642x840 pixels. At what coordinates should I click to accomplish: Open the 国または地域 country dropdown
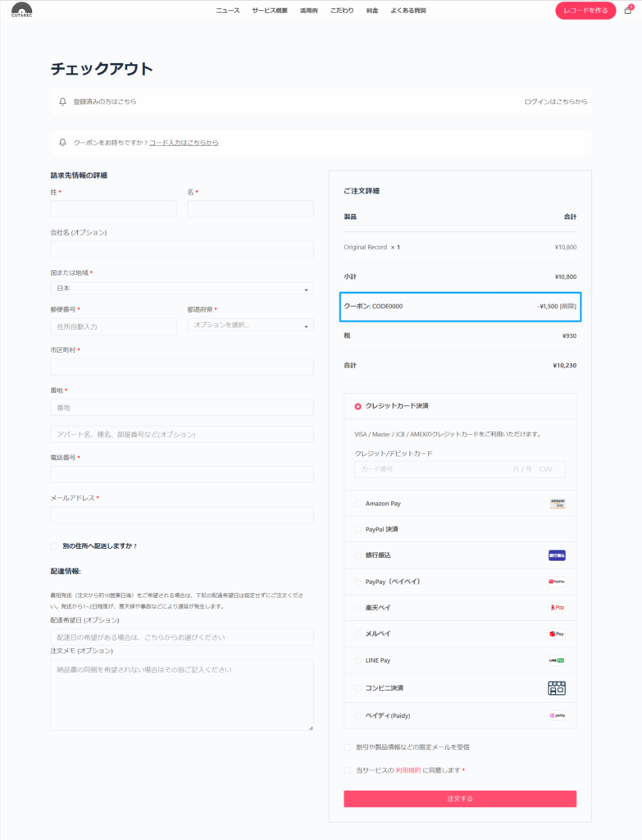click(181, 289)
